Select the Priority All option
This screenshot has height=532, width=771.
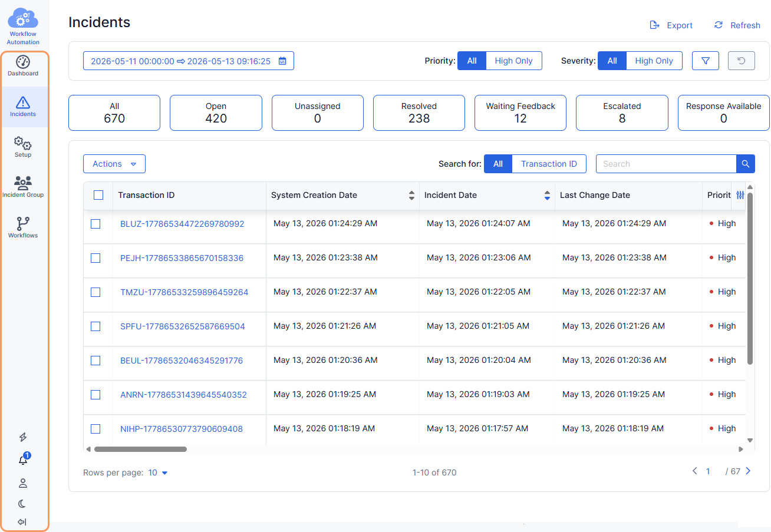tap(472, 61)
